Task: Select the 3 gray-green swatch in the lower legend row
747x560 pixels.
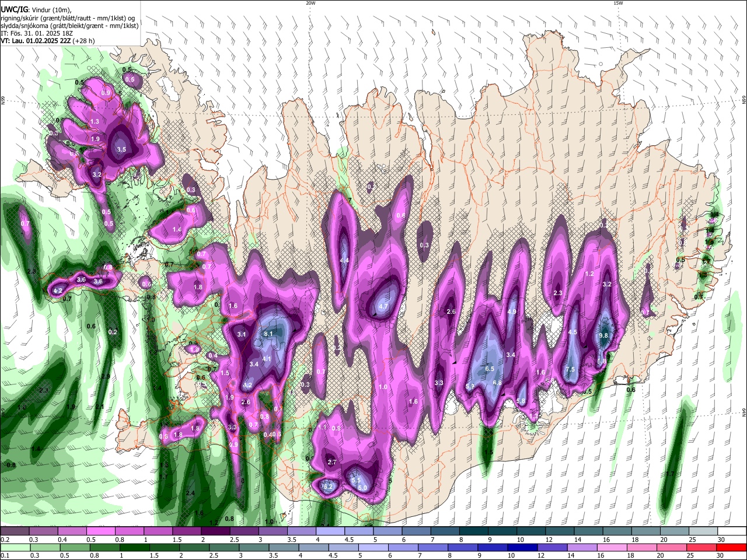Action: 254,547
